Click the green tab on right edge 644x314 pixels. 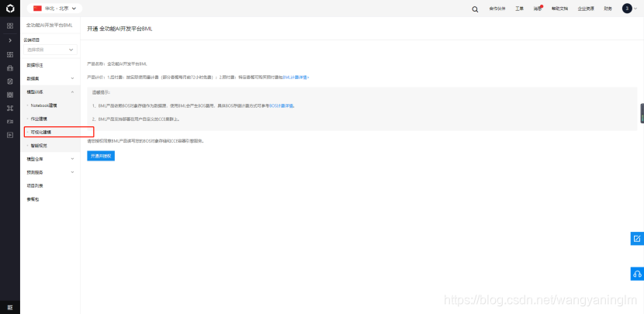(642, 113)
